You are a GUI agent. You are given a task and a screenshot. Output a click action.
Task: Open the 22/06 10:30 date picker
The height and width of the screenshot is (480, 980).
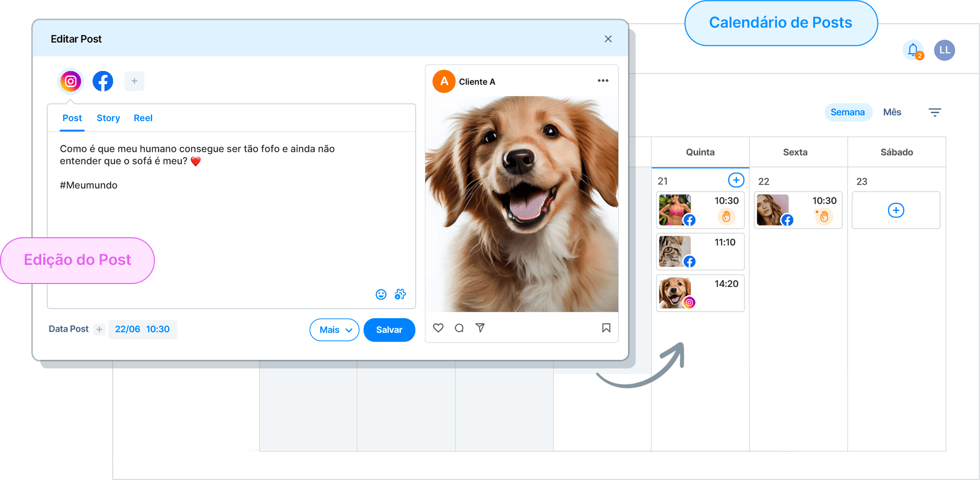coord(142,330)
